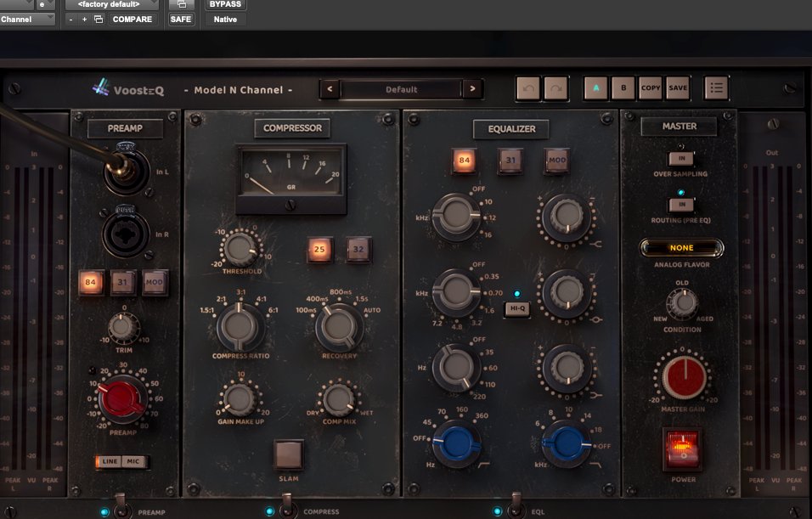Viewport: 812px width, 519px height.
Task: Click the copy settings icon beside plus button
Action: (99, 20)
